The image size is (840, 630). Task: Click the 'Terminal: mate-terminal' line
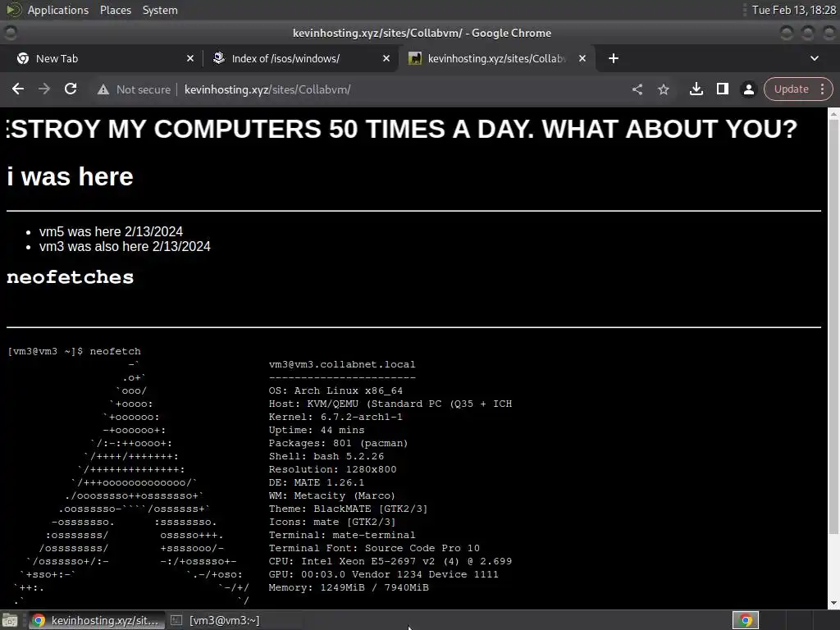click(x=342, y=535)
